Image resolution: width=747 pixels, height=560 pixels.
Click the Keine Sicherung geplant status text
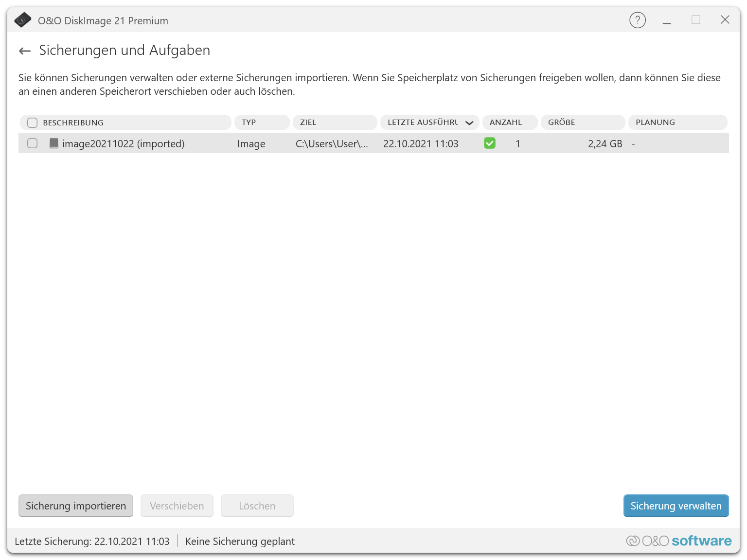(x=240, y=541)
